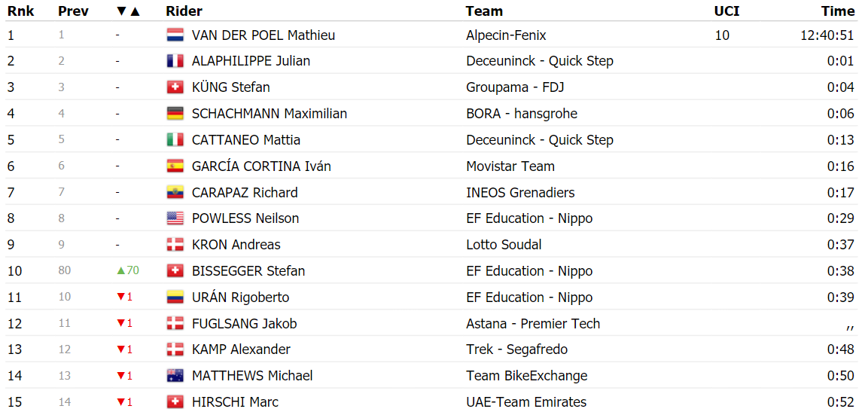Image resolution: width=868 pixels, height=412 pixels.
Task: Click the green up-arrow 70 indicator for Bissegger
Action: (127, 271)
